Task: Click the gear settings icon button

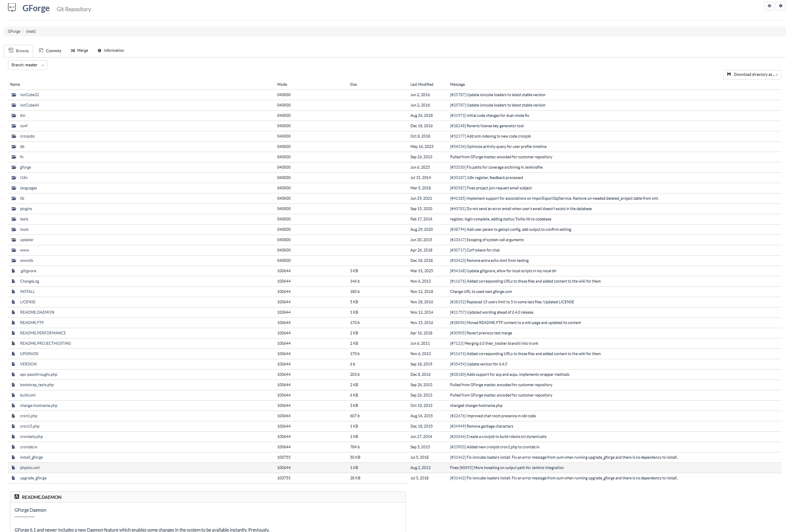Action: tap(780, 6)
